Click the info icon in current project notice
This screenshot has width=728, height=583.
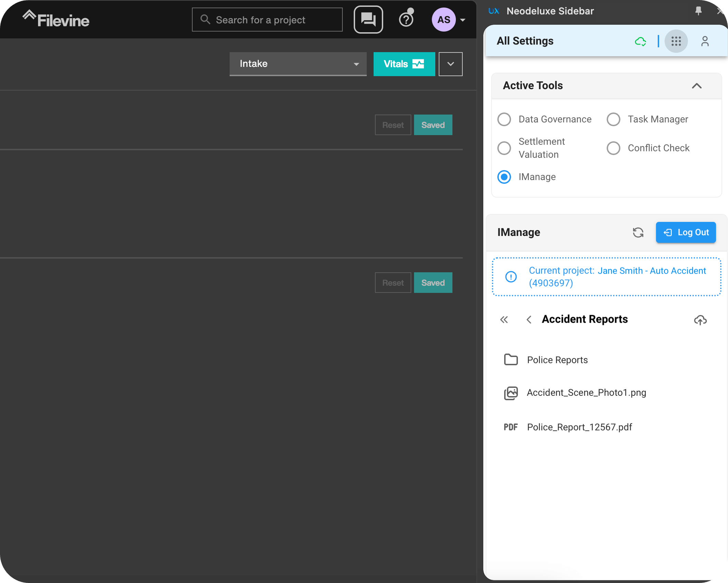[x=511, y=277]
